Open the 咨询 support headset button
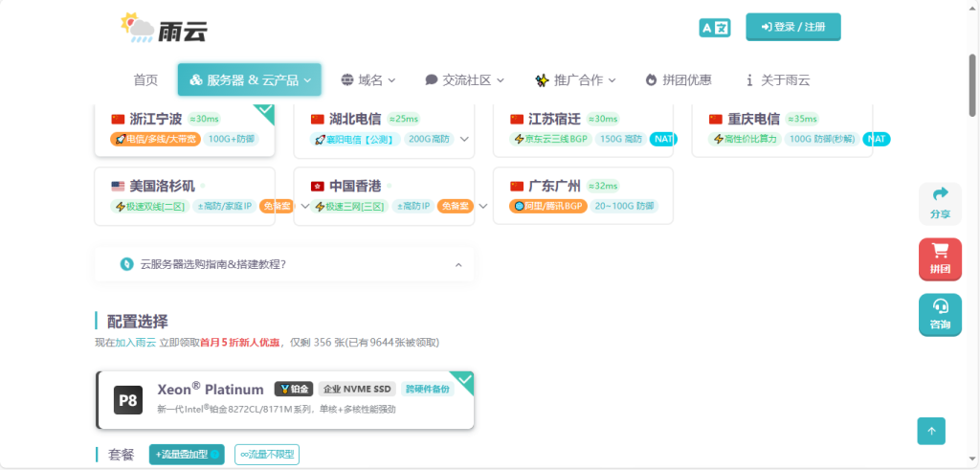This screenshot has height=470, width=980. coord(940,314)
